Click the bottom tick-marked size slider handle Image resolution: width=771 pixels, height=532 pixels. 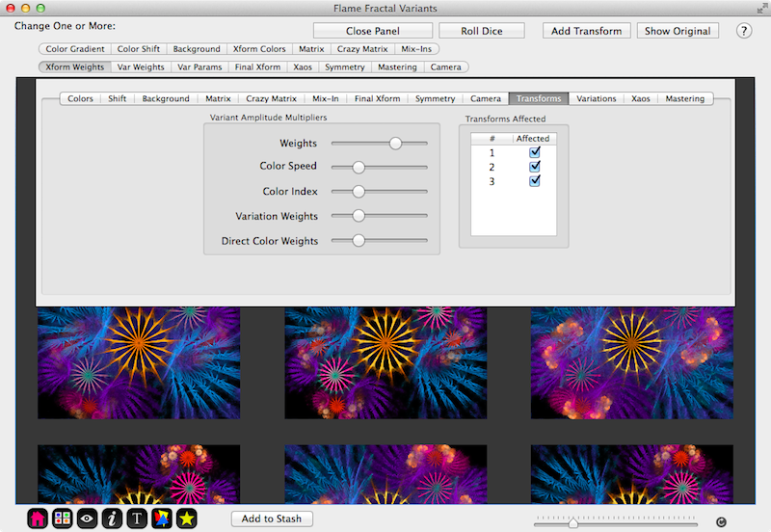tap(572, 523)
